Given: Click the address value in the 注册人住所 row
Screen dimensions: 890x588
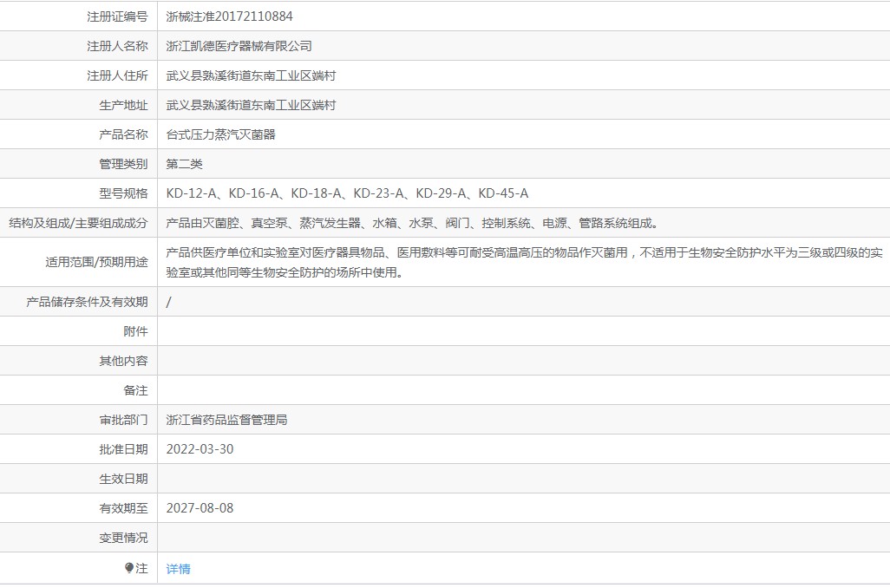Looking at the screenshot, I should point(251,75).
